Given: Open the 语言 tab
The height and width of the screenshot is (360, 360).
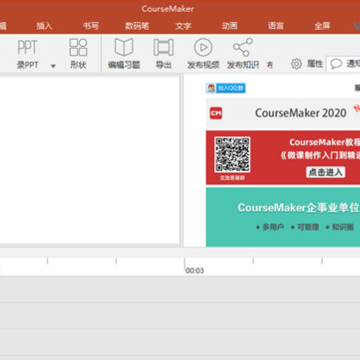Looking at the screenshot, I should click(x=276, y=26).
